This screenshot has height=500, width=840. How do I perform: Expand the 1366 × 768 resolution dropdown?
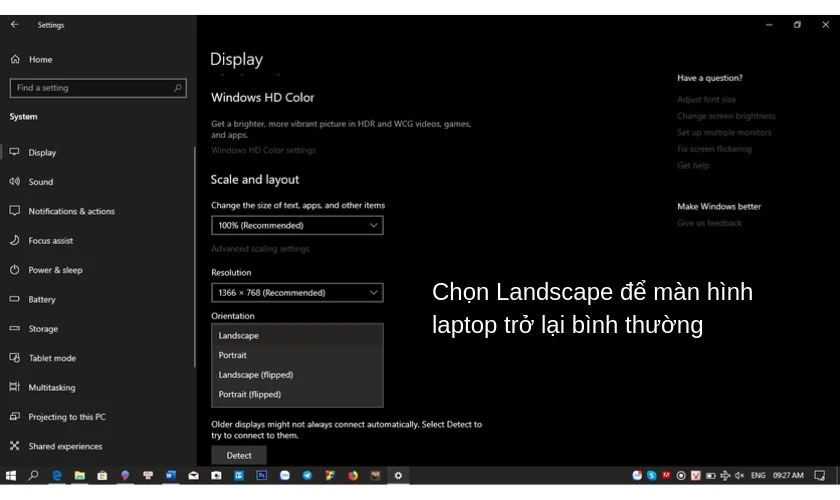(297, 293)
